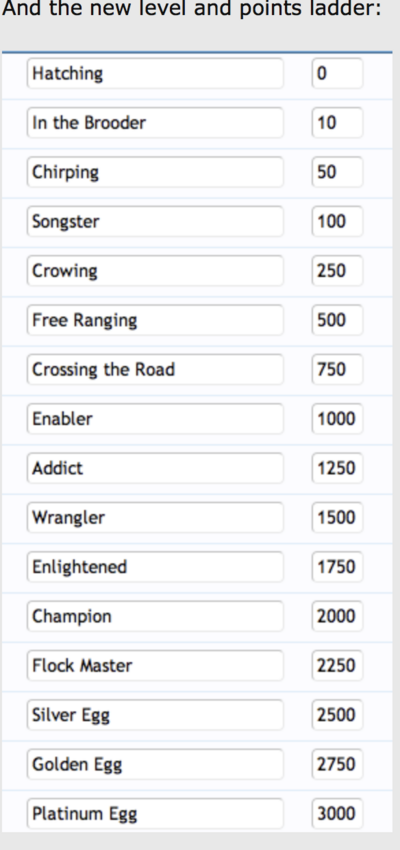The height and width of the screenshot is (850, 400).
Task: Click the Crossing the Road field
Action: 155,369
